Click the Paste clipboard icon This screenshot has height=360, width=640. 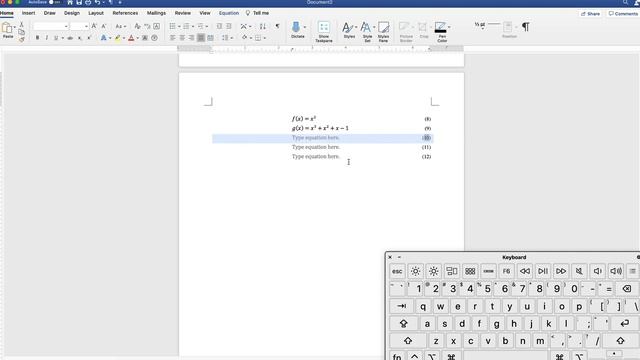(7, 28)
